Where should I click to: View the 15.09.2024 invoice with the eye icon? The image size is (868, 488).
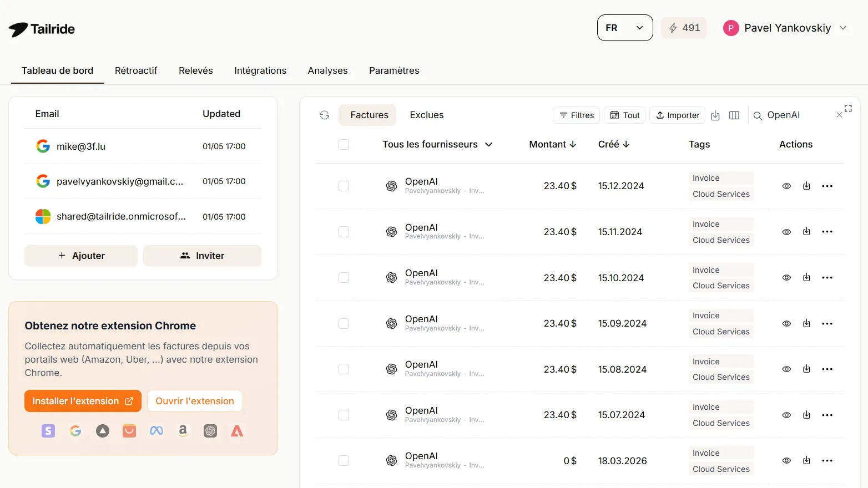(786, 323)
